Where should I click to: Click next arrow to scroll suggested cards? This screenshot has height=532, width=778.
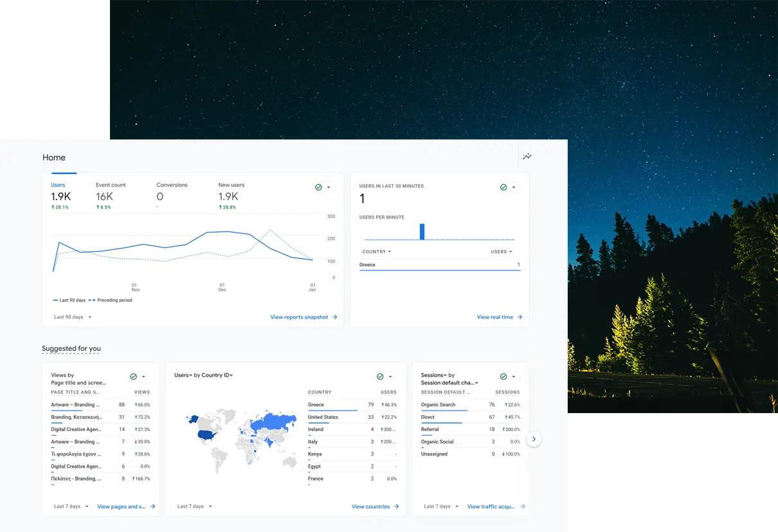click(x=534, y=439)
